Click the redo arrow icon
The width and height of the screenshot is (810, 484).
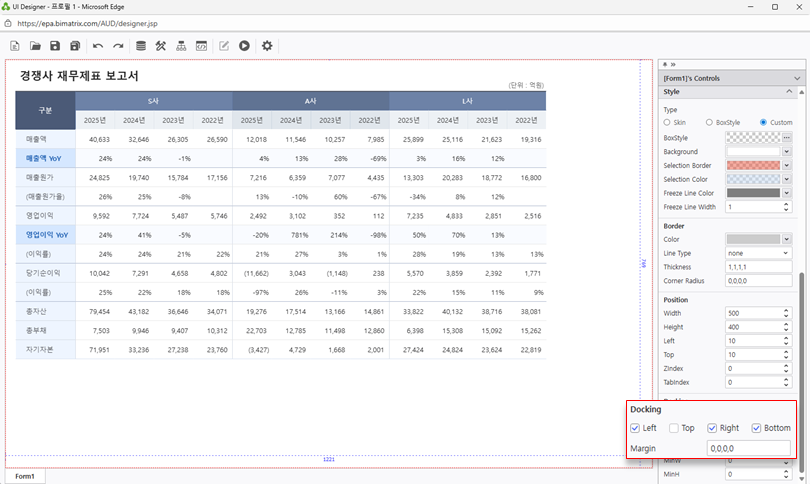[118, 46]
